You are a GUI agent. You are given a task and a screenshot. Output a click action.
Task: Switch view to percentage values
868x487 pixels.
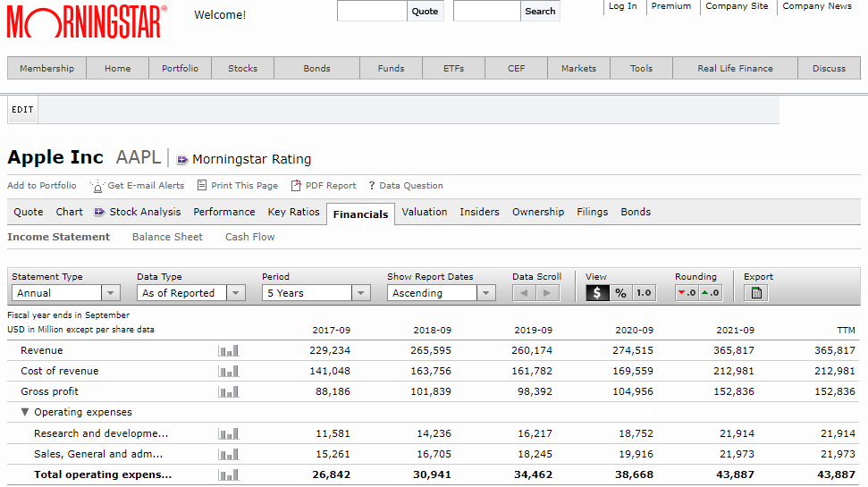click(x=621, y=293)
